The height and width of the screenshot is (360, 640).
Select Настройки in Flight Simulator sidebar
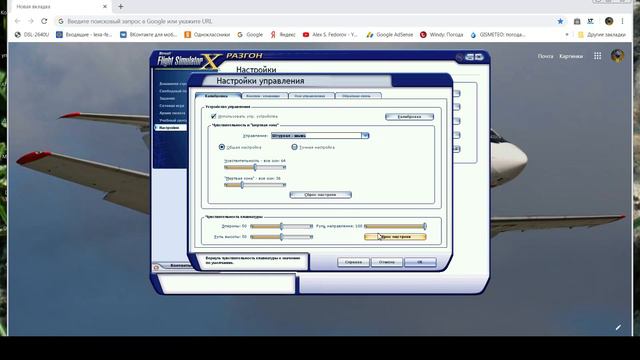coord(170,128)
